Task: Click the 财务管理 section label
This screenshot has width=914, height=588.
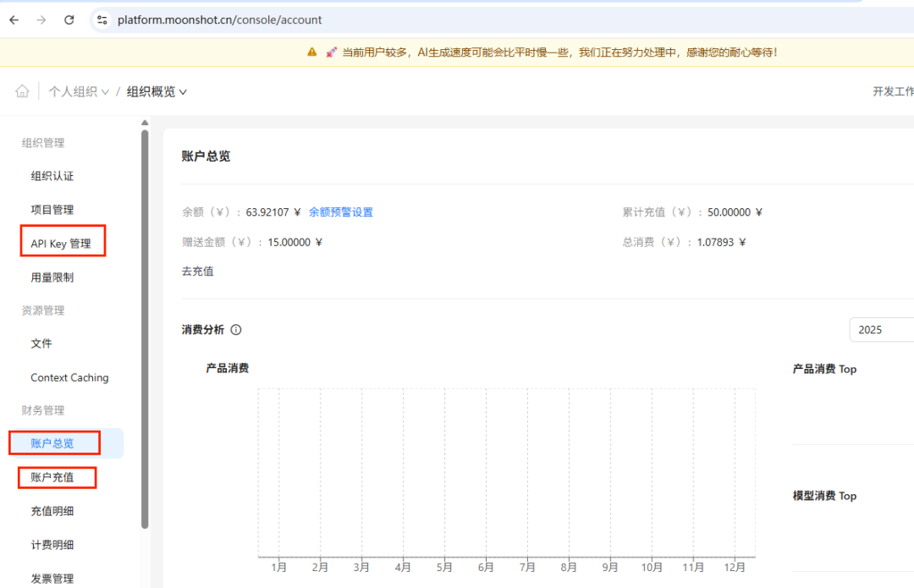Action: (x=43, y=411)
